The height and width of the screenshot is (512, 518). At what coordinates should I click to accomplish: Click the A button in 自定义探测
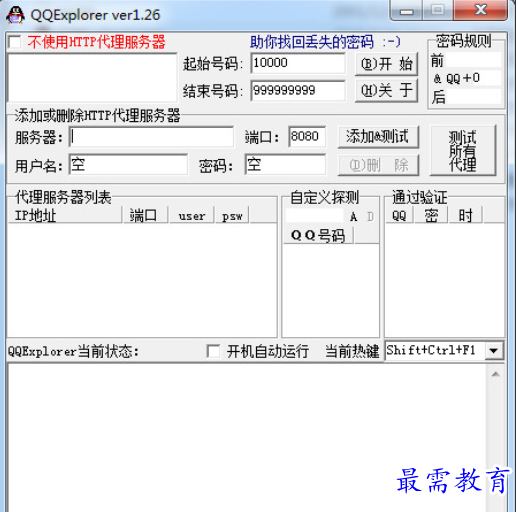point(354,217)
